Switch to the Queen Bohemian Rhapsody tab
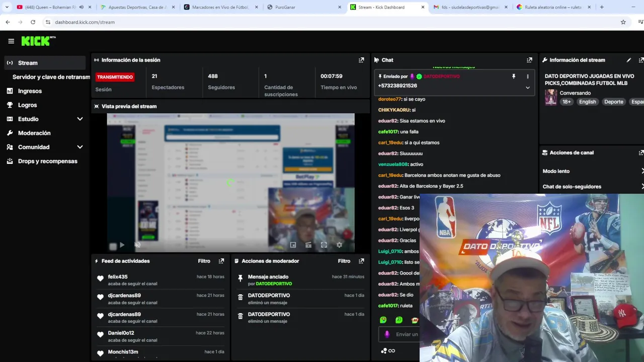This screenshot has width=644, height=362. click(53, 7)
